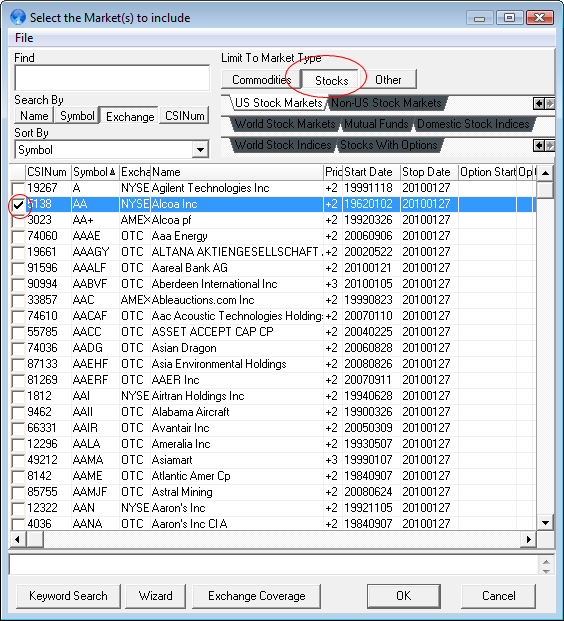The image size is (564, 621).
Task: Search by Exchange button
Action: pyautogui.click(x=130, y=116)
